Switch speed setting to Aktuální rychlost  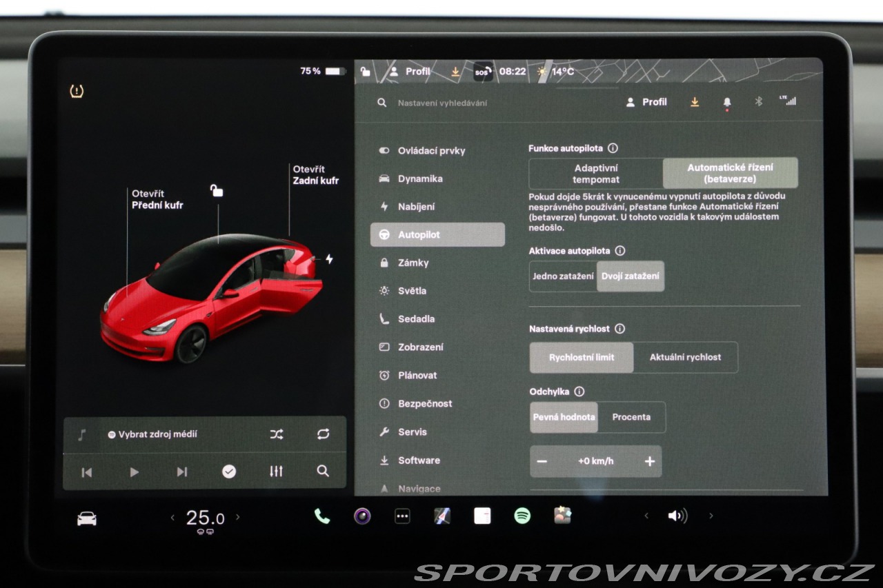tap(685, 358)
